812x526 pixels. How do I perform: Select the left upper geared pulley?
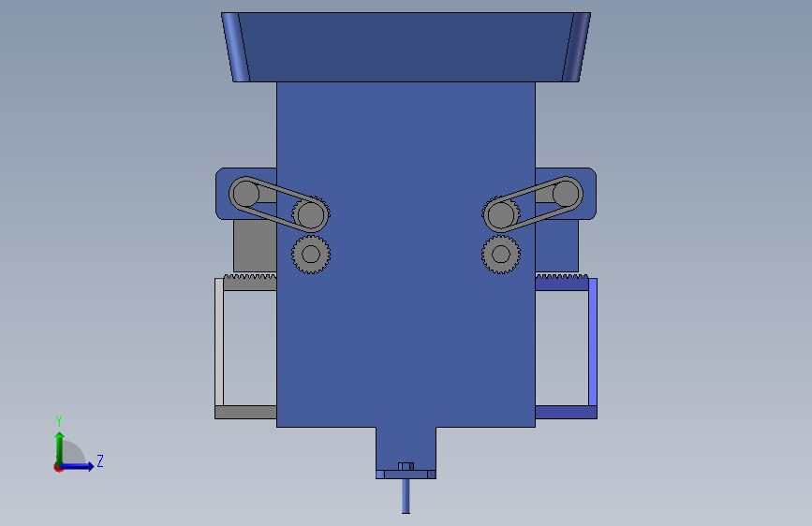[311, 214]
